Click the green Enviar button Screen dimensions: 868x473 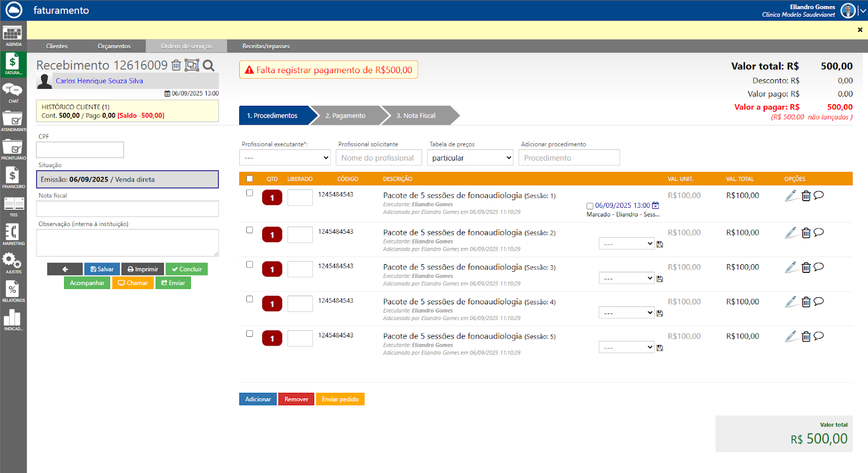173,283
